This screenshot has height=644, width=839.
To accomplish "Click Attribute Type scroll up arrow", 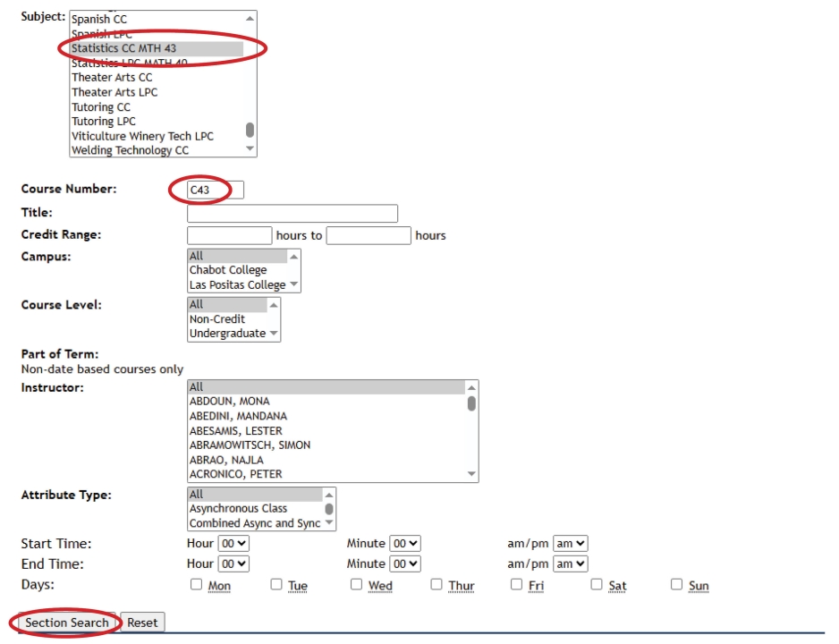I will [x=329, y=495].
